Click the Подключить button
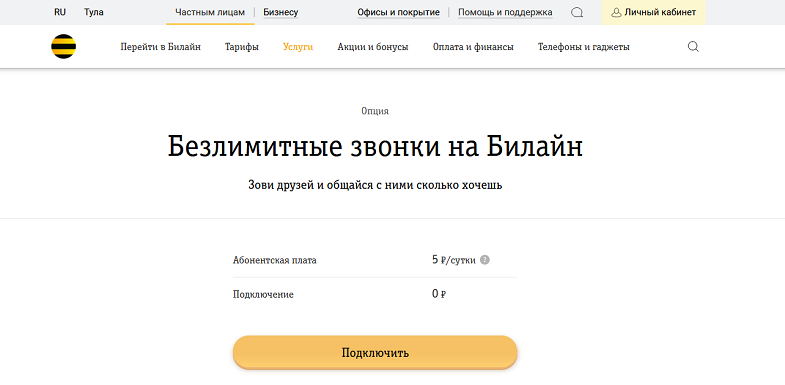 375,352
